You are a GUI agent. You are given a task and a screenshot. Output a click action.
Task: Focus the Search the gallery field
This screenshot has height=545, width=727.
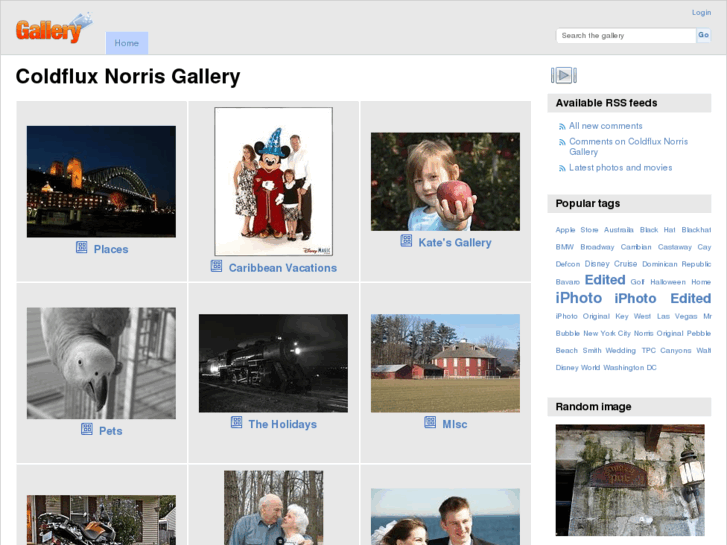pos(626,36)
